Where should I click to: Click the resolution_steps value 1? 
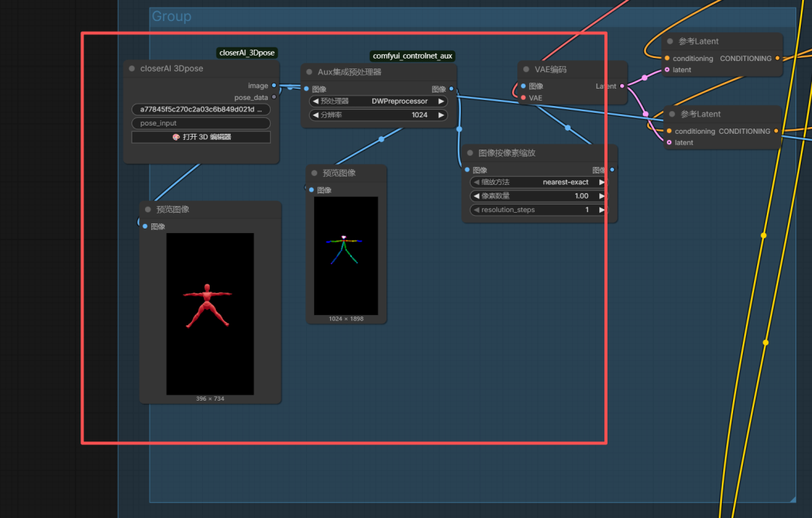click(x=586, y=210)
